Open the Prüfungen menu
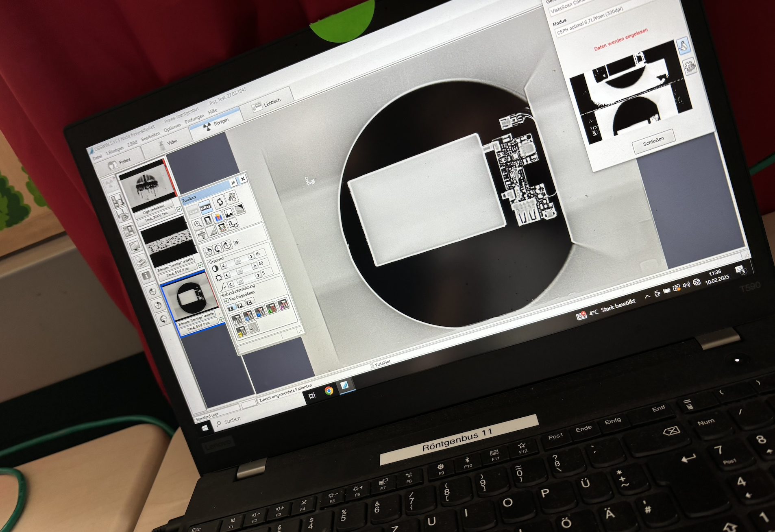775x532 pixels. coord(194,119)
